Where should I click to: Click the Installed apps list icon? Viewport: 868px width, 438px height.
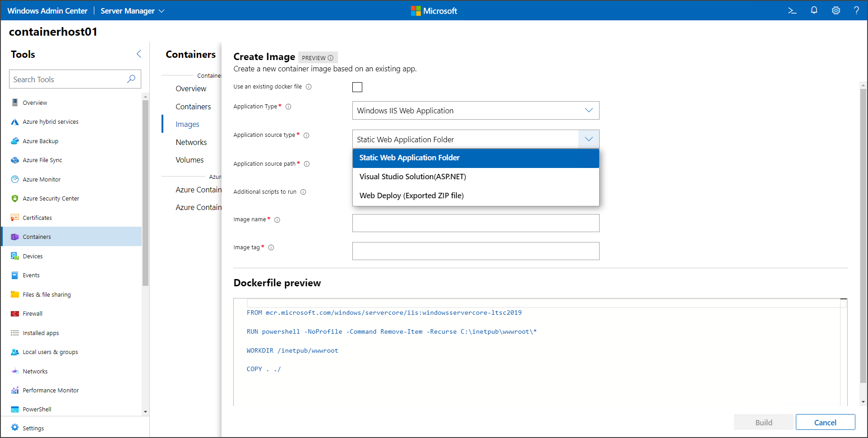pyautogui.click(x=15, y=333)
